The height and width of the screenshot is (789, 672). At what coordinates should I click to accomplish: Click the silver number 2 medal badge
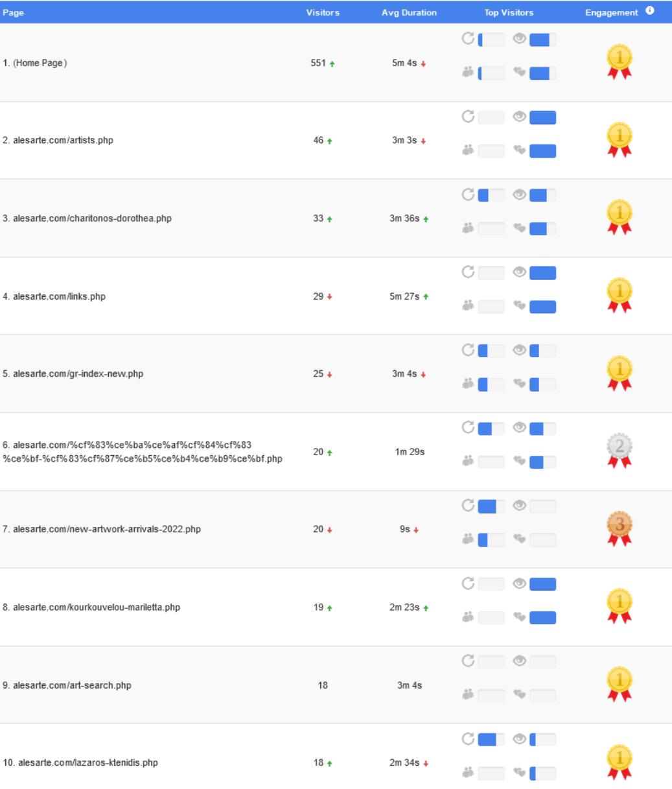620,452
